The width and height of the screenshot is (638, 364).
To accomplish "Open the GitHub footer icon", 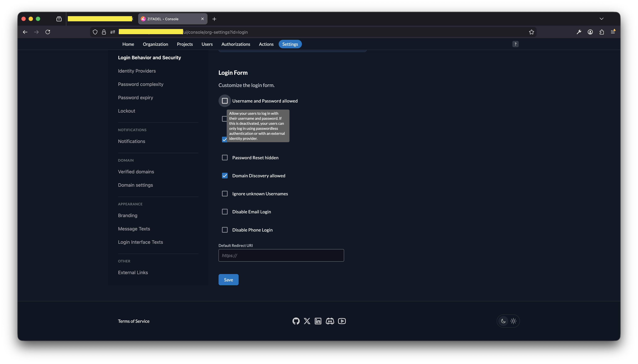I will tap(296, 321).
